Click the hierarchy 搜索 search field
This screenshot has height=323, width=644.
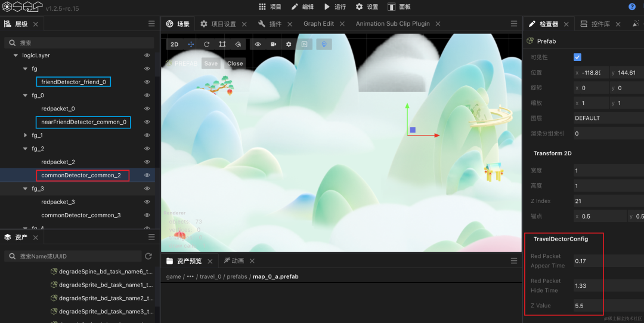pos(79,43)
